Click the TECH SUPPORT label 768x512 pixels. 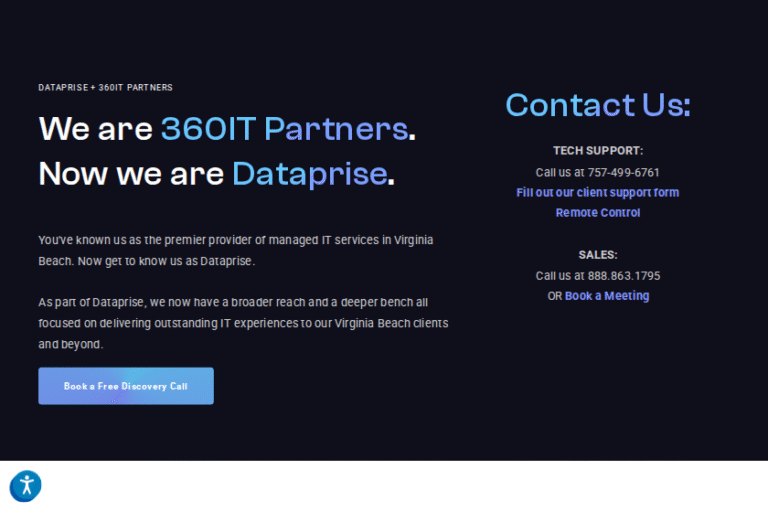(x=597, y=151)
